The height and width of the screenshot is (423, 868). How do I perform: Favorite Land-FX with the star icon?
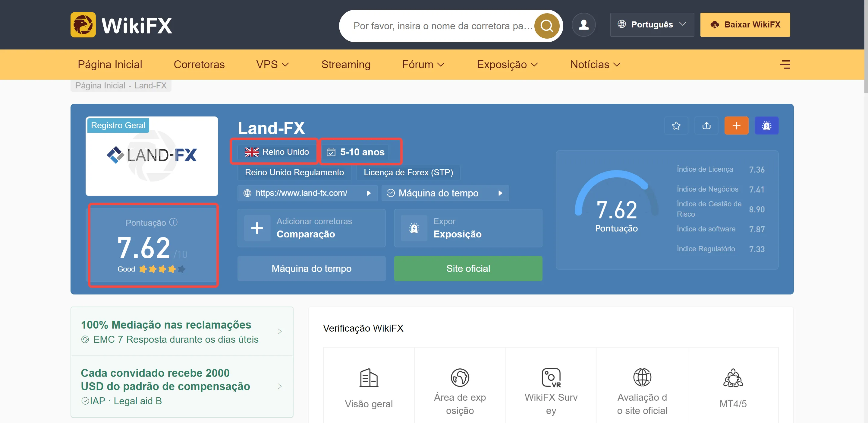676,126
